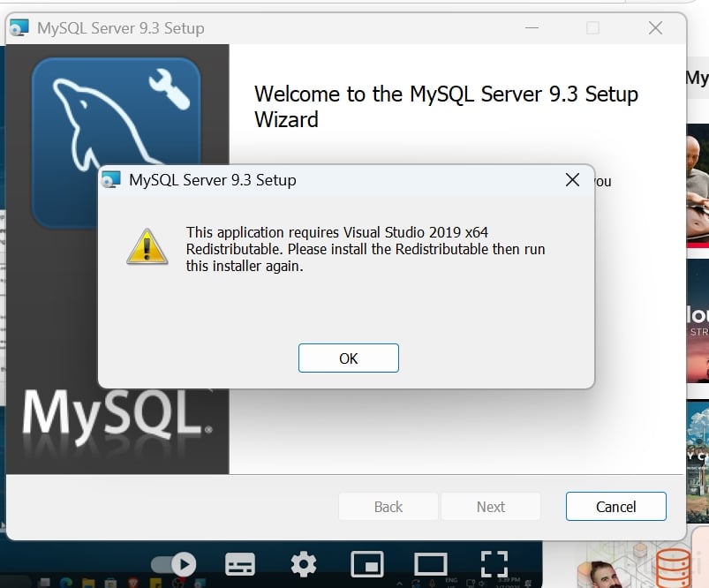This screenshot has width=709, height=588.
Task: Click the "This application requires Visual Studio 2019 x64" message
Action: tap(337, 232)
